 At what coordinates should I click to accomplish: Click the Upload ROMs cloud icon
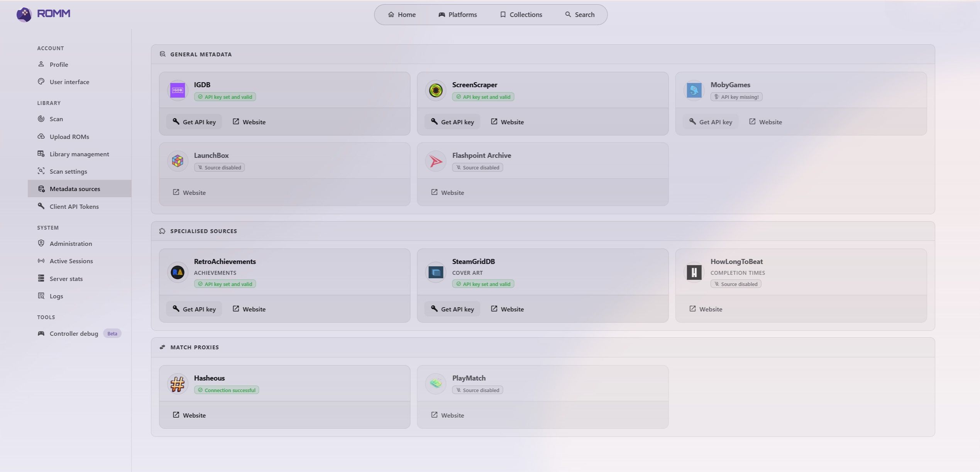41,136
